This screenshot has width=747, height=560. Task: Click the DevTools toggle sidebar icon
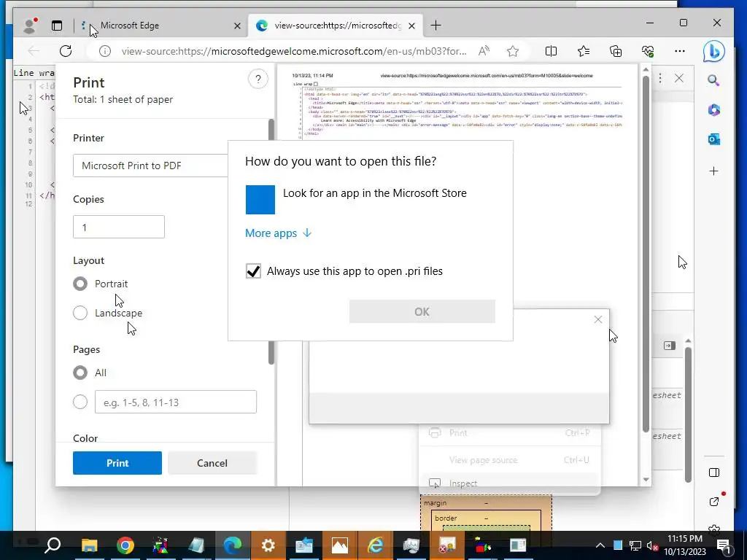point(670,346)
